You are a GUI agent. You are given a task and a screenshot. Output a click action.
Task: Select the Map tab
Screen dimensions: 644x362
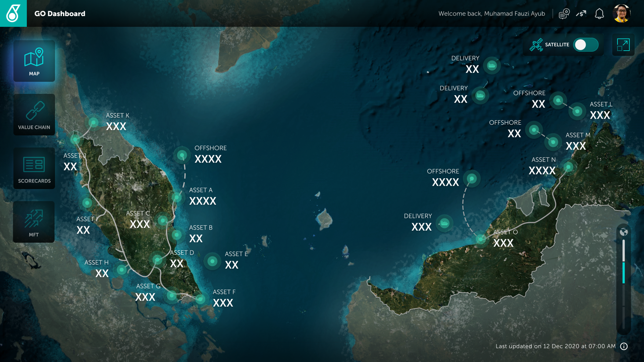click(34, 61)
